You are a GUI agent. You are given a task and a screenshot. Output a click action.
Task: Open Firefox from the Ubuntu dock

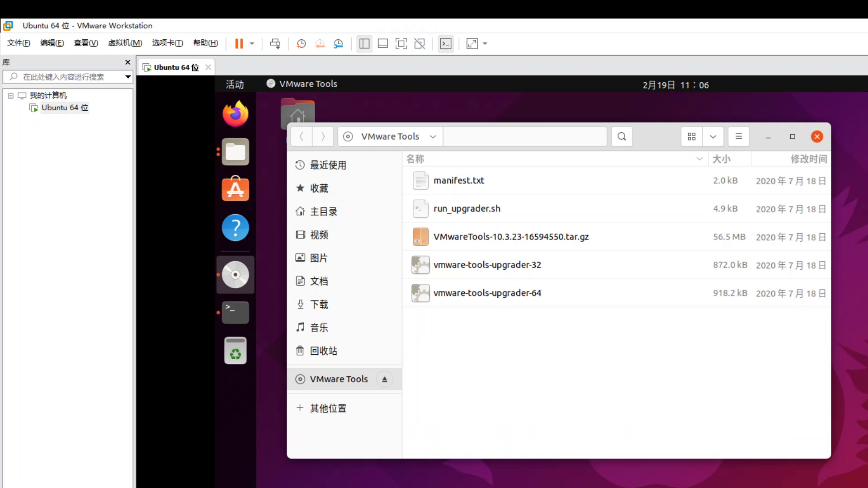click(x=235, y=114)
